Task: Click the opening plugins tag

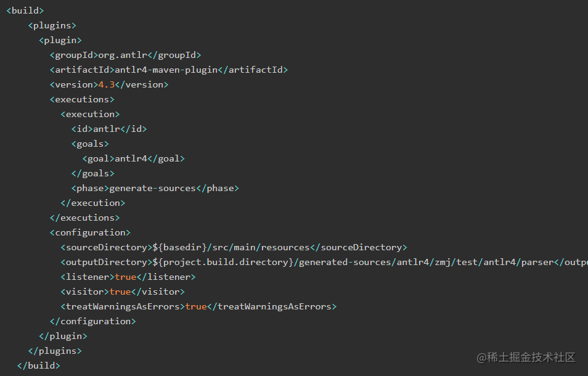Action: coord(52,25)
